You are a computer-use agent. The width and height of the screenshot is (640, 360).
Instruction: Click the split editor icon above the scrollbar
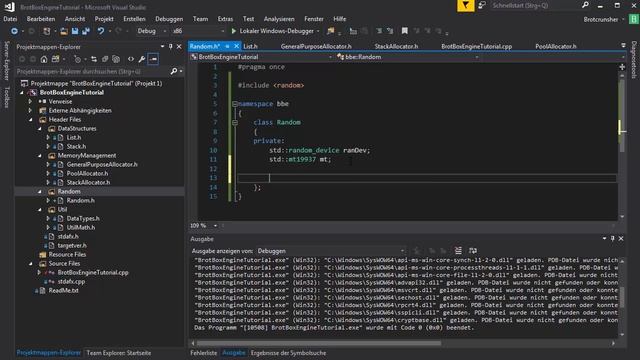(622, 67)
